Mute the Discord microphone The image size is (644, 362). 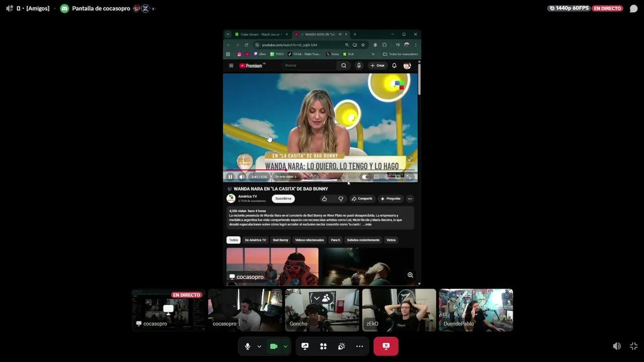coord(247,346)
